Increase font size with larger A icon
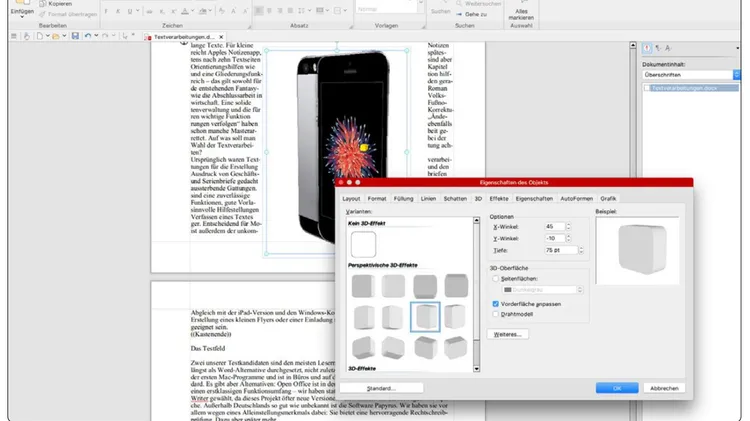Screen dimensions: 750x421 coord(233,11)
